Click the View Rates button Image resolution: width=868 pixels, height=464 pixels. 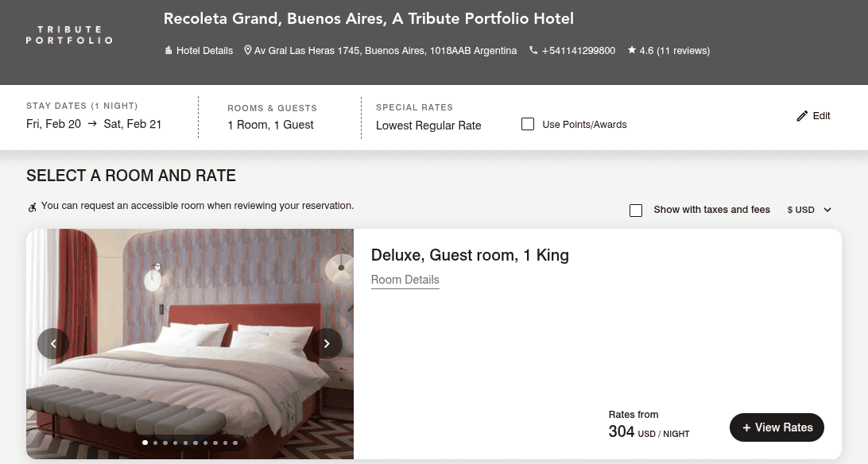click(777, 427)
